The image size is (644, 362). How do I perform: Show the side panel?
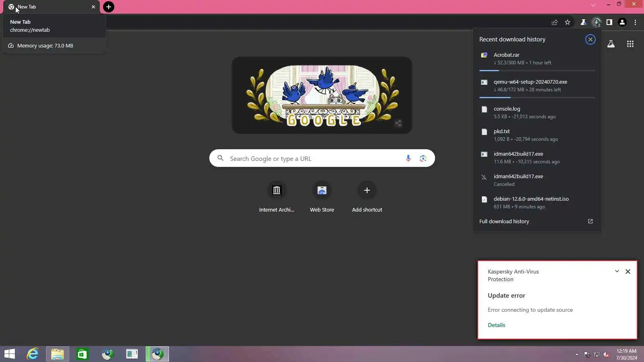(609, 23)
